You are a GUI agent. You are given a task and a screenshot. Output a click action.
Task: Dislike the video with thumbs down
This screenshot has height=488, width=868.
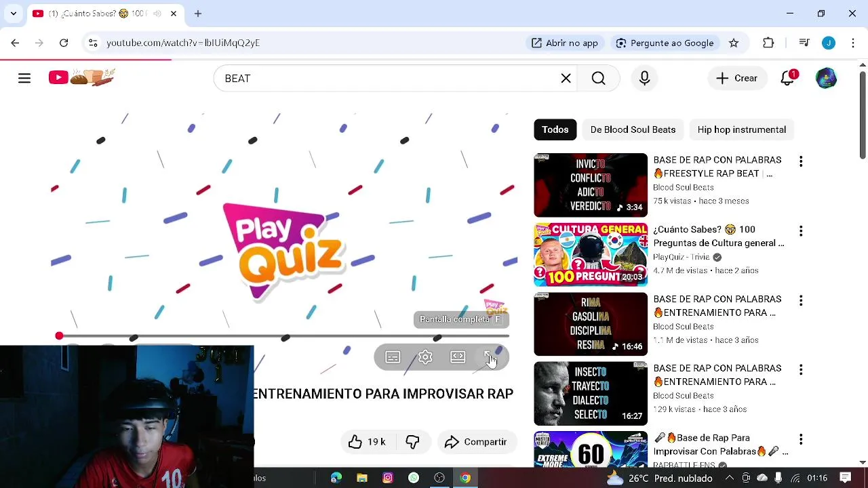pos(412,442)
